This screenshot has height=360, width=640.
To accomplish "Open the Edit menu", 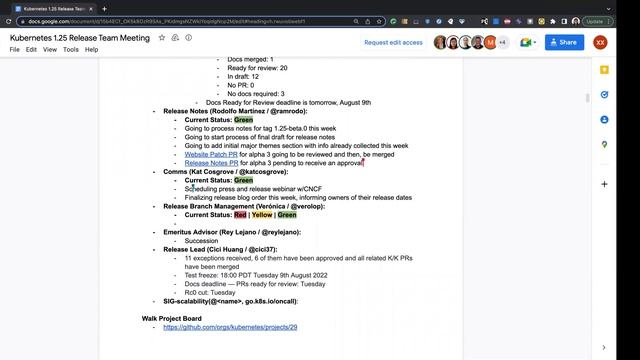I will click(x=31, y=49).
